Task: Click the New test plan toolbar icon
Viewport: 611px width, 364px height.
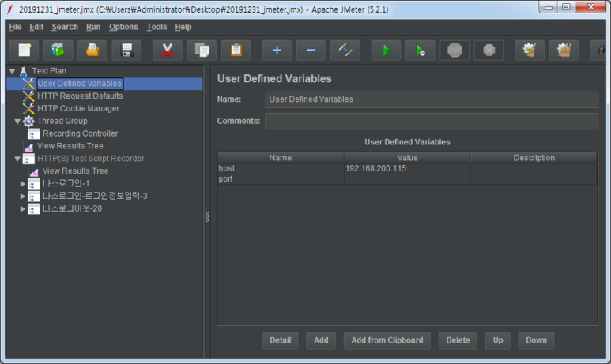Action: click(x=24, y=51)
